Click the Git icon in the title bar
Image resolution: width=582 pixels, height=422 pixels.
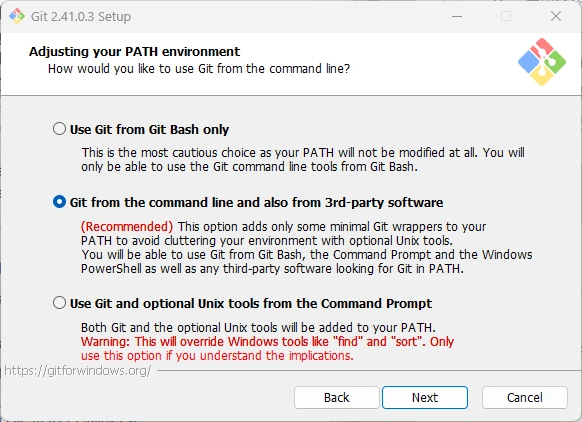(17, 16)
